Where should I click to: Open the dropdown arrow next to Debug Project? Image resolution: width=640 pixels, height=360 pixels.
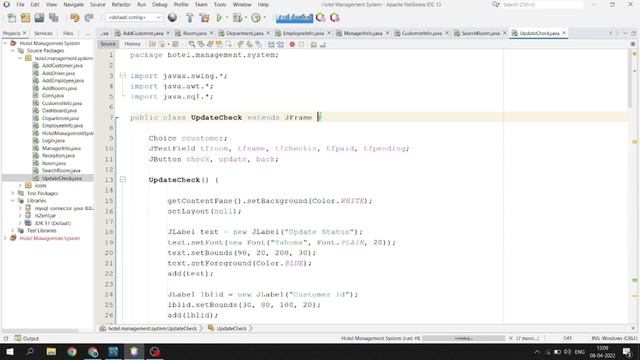pyautogui.click(x=245, y=18)
